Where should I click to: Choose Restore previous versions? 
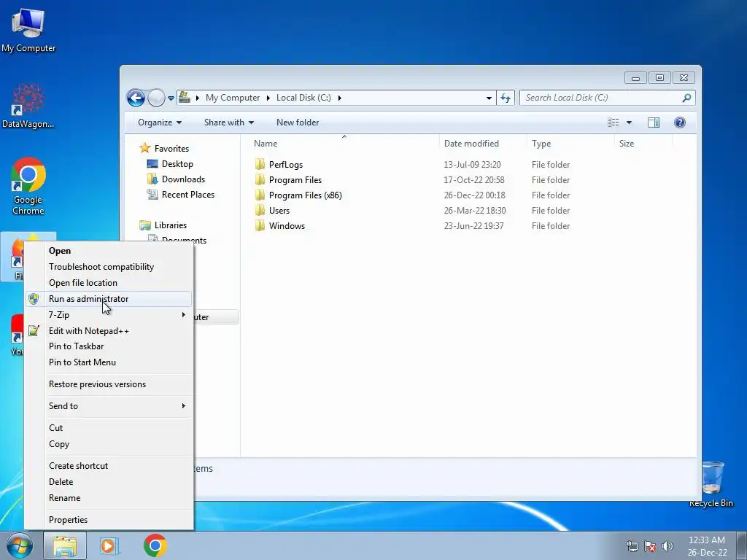109,384
